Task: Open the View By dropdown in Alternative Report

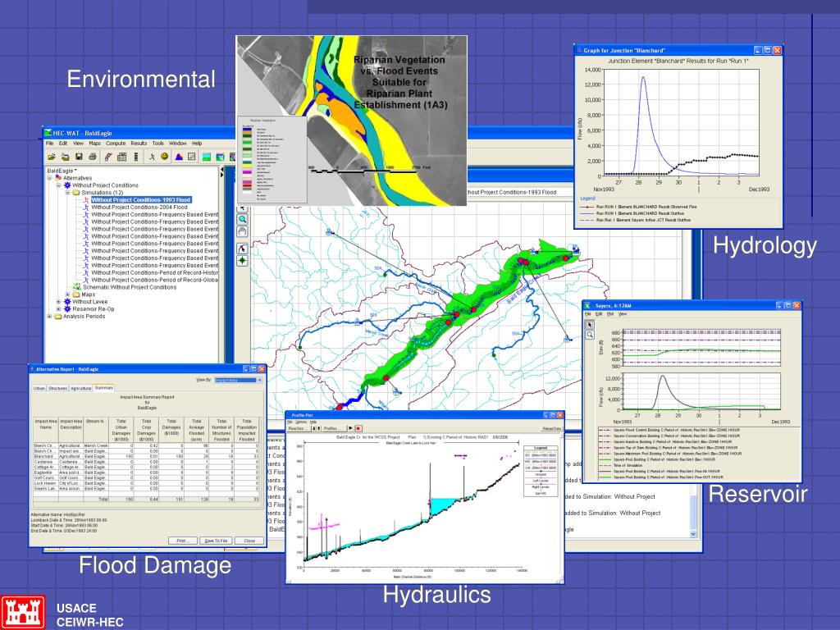Action: (238, 381)
